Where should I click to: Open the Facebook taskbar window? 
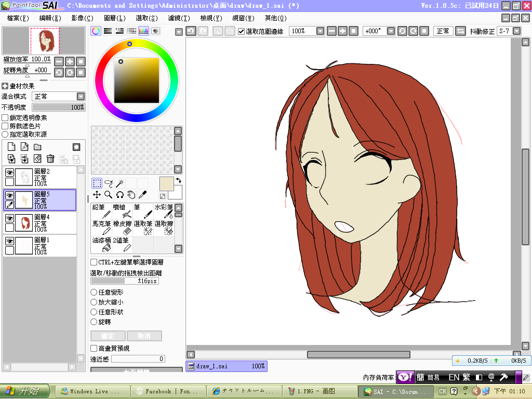(168, 392)
